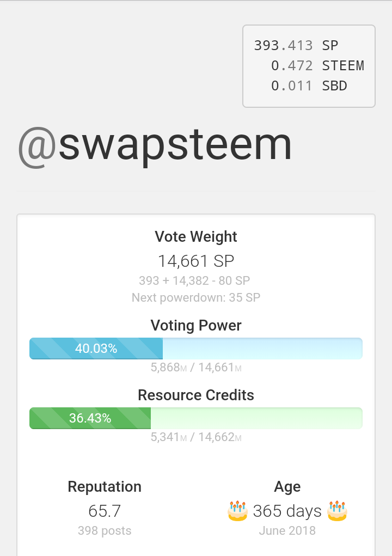Open the @swapsteem account heading
This screenshot has height=556, width=392.
(155, 144)
